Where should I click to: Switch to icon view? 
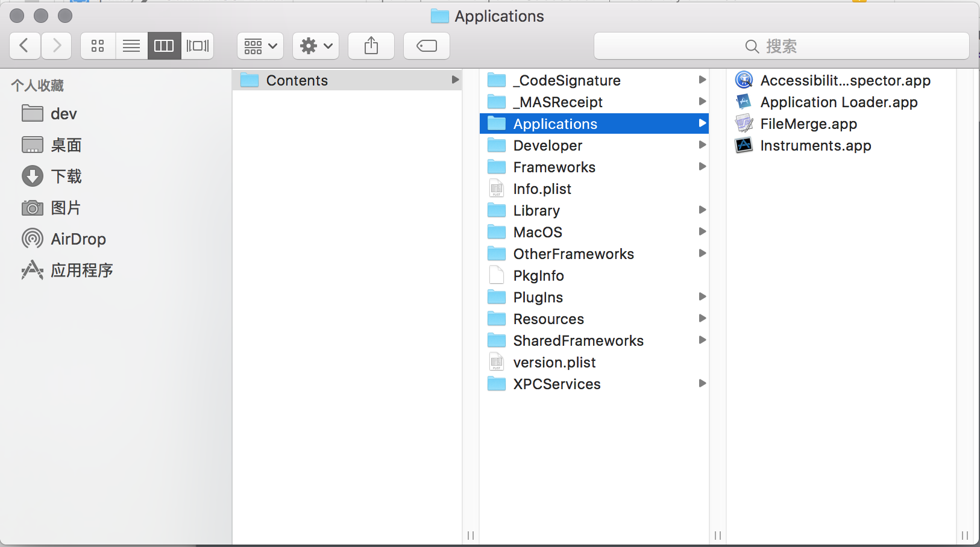(98, 46)
